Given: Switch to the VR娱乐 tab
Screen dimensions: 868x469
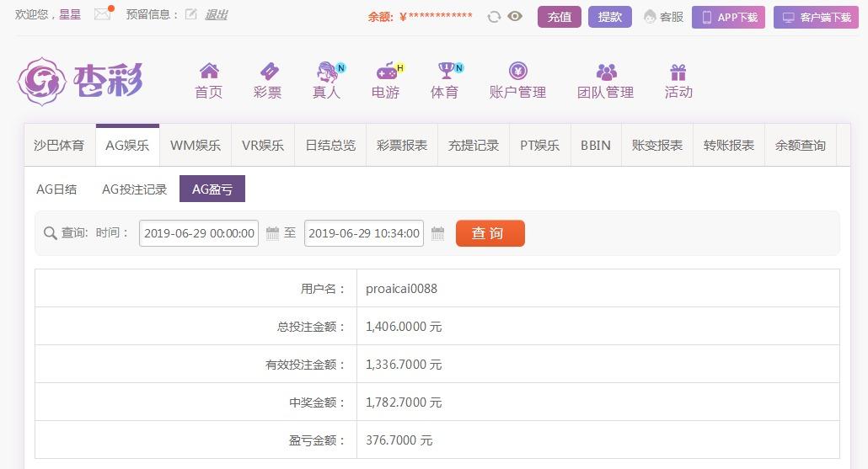Looking at the screenshot, I should pos(263,146).
